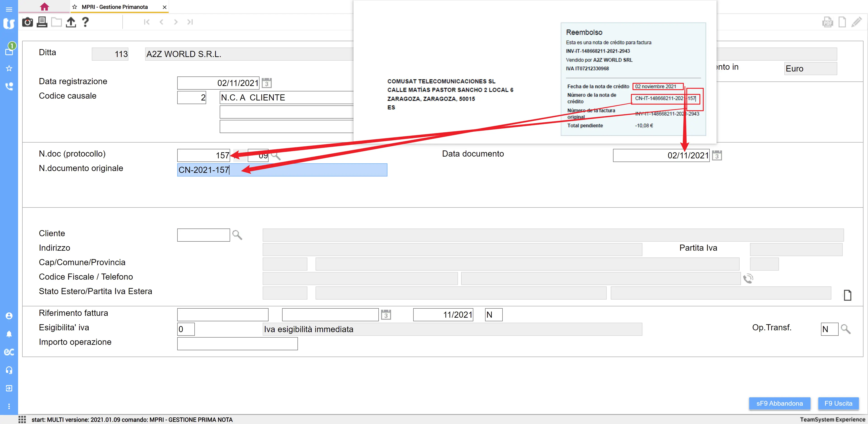The width and height of the screenshot is (868, 424).
Task: Click the print icon in toolbar
Action: (42, 22)
